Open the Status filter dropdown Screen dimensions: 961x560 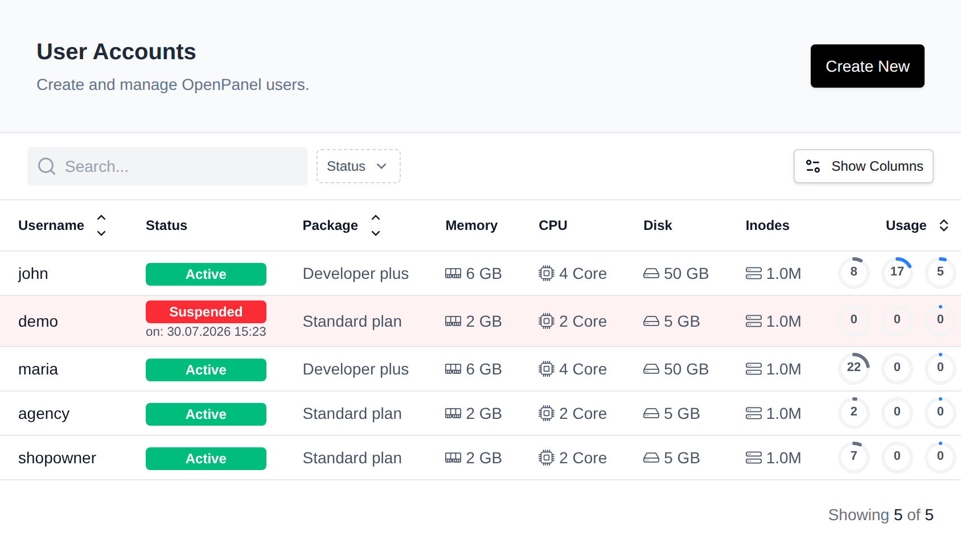(x=358, y=166)
